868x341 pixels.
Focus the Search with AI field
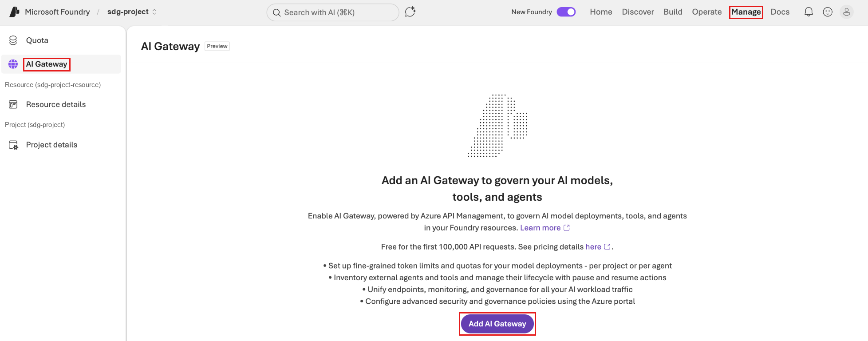click(333, 12)
